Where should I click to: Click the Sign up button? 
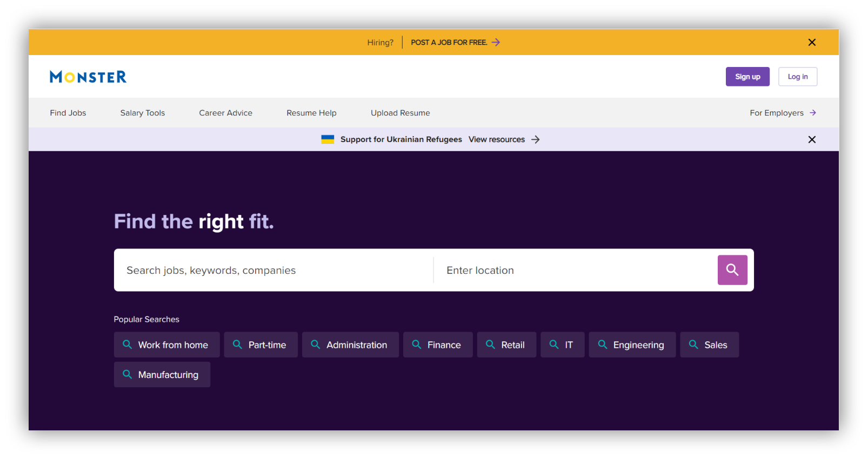click(x=747, y=77)
